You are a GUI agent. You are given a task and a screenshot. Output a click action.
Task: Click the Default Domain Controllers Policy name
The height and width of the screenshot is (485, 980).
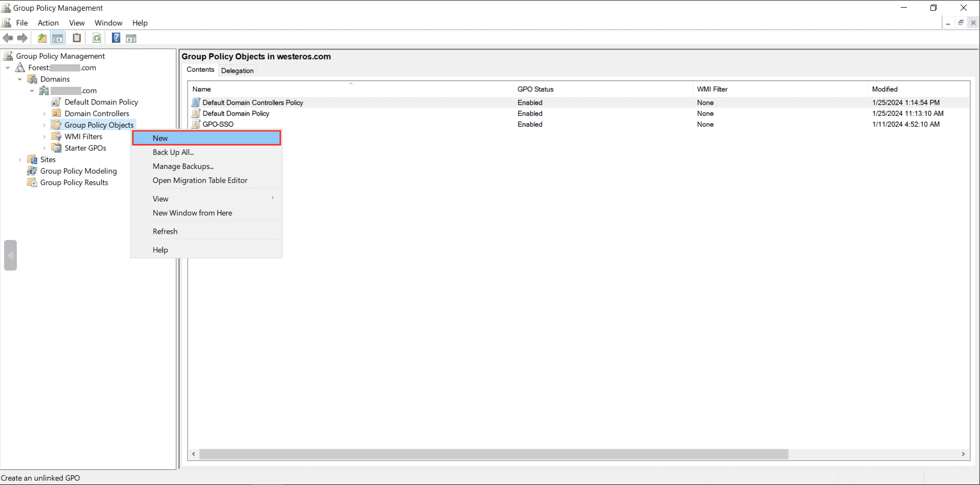252,102
